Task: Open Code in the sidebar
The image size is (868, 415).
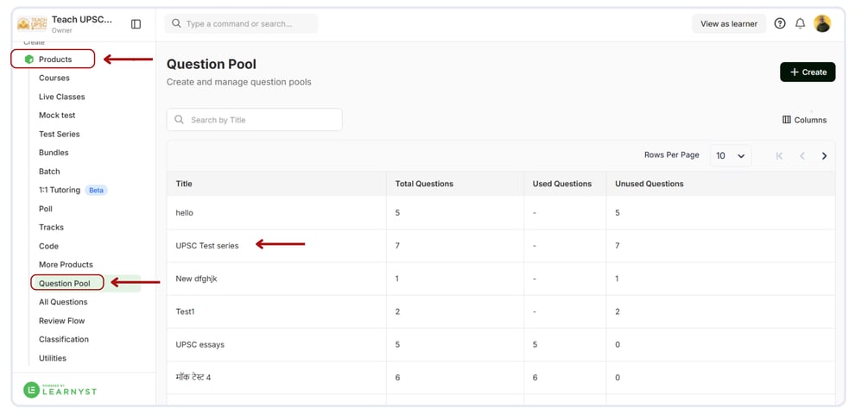Action: [x=48, y=246]
